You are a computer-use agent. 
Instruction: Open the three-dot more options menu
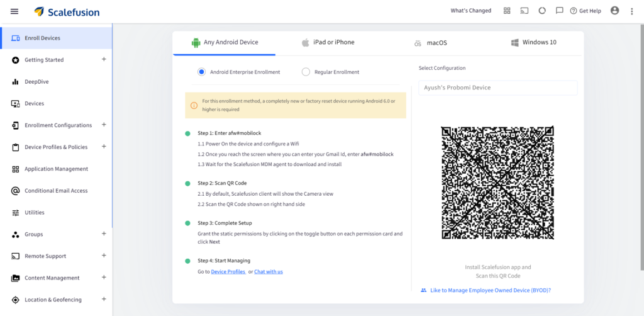pyautogui.click(x=631, y=11)
